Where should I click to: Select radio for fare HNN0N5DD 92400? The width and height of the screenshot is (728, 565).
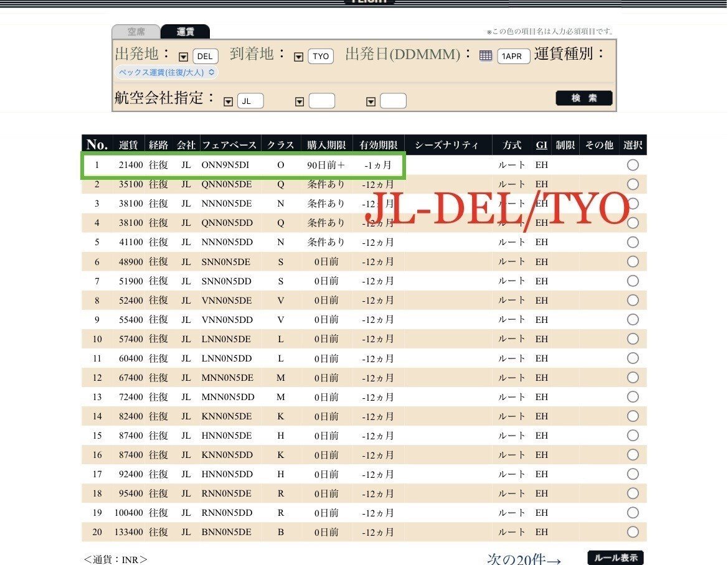[632, 474]
